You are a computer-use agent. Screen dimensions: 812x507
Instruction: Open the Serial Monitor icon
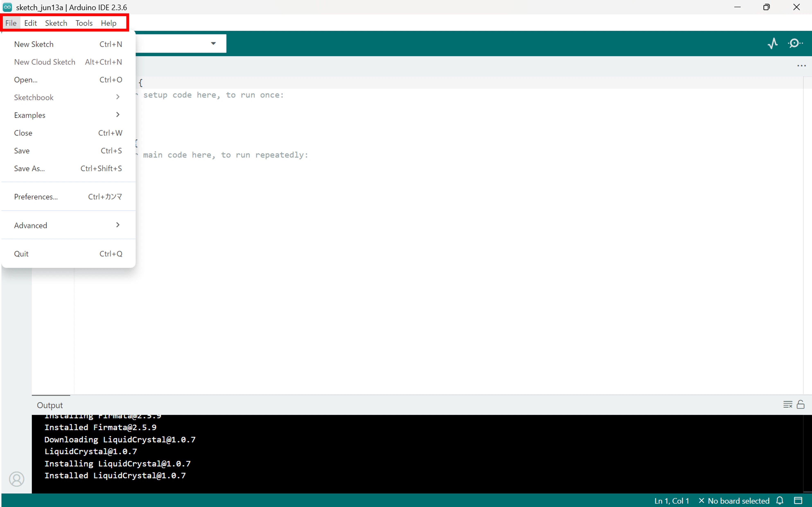(x=795, y=43)
